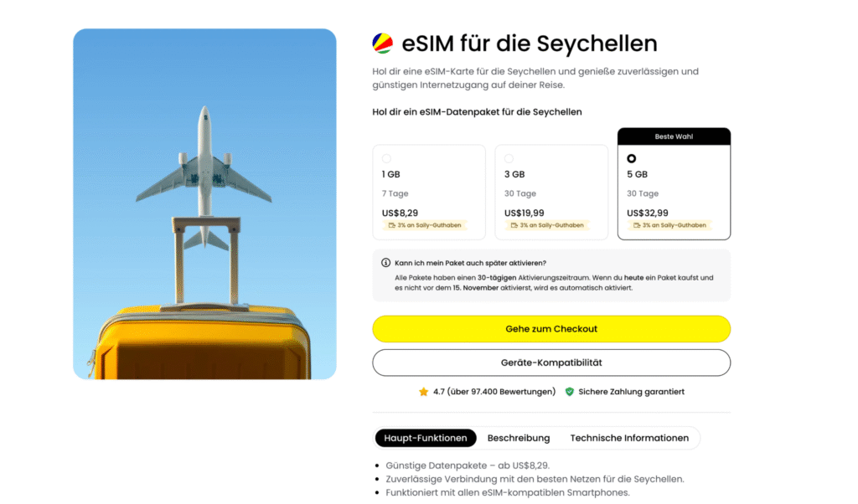Switch to the Beschreibung tab

519,437
